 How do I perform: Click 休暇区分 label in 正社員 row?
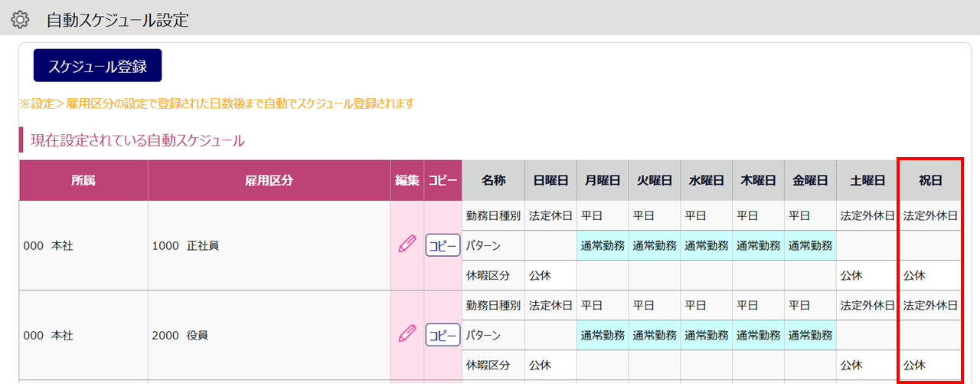point(493,275)
